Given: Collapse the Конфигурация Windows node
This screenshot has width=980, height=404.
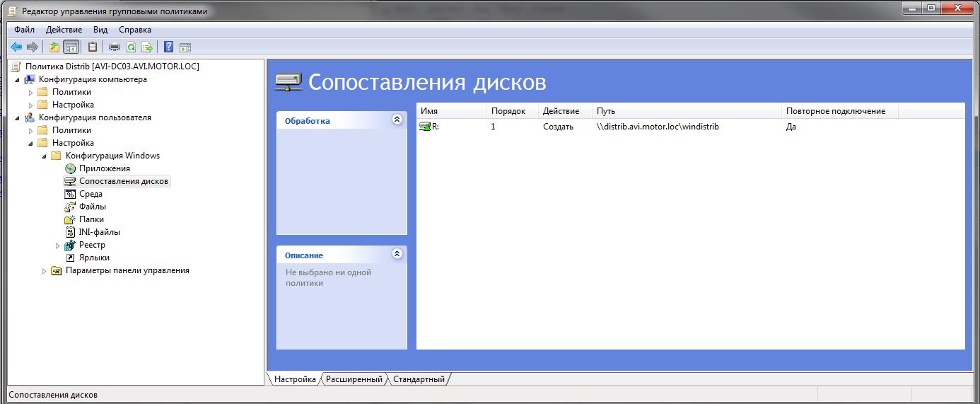Looking at the screenshot, I should coord(45,156).
